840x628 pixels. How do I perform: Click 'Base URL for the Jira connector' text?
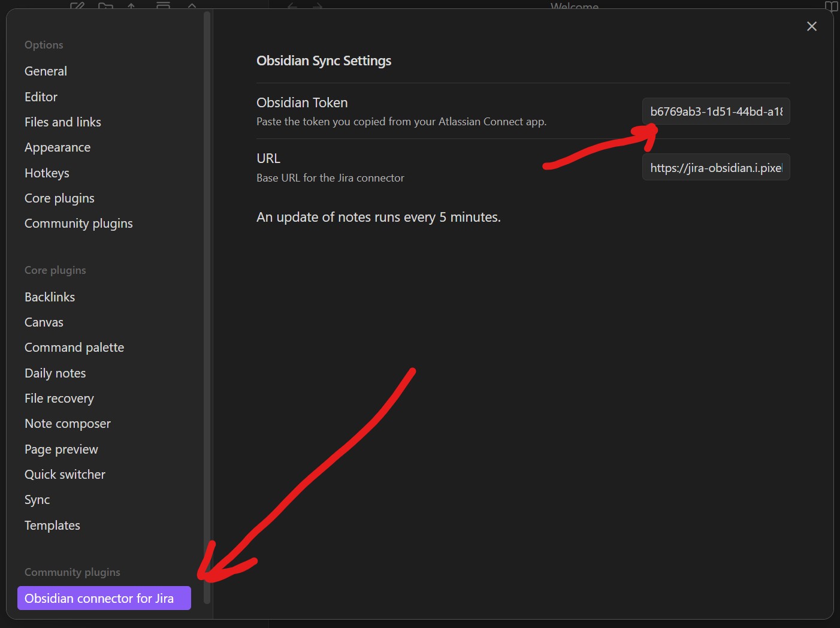[x=330, y=178]
